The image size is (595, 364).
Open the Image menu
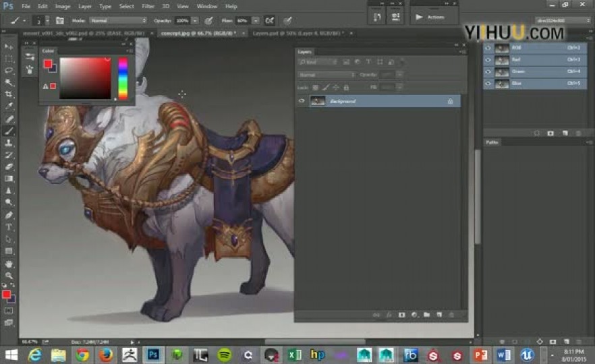pos(63,6)
